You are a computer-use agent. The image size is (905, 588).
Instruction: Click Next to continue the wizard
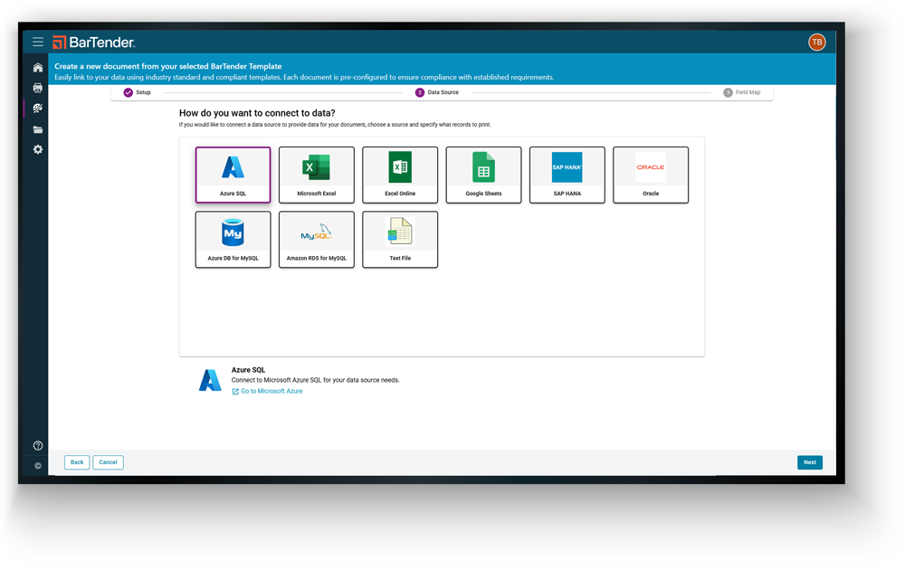[810, 461]
